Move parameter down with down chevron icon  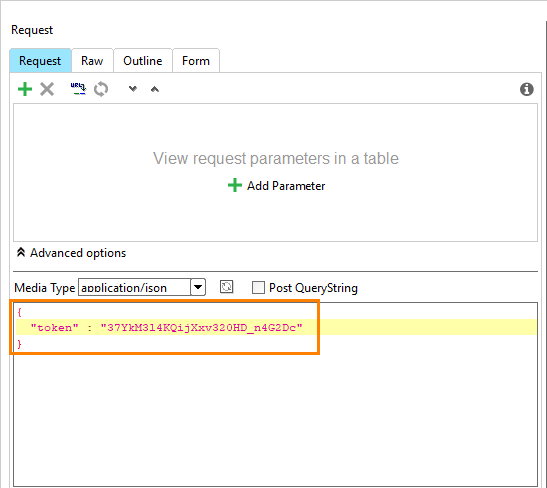(x=133, y=89)
